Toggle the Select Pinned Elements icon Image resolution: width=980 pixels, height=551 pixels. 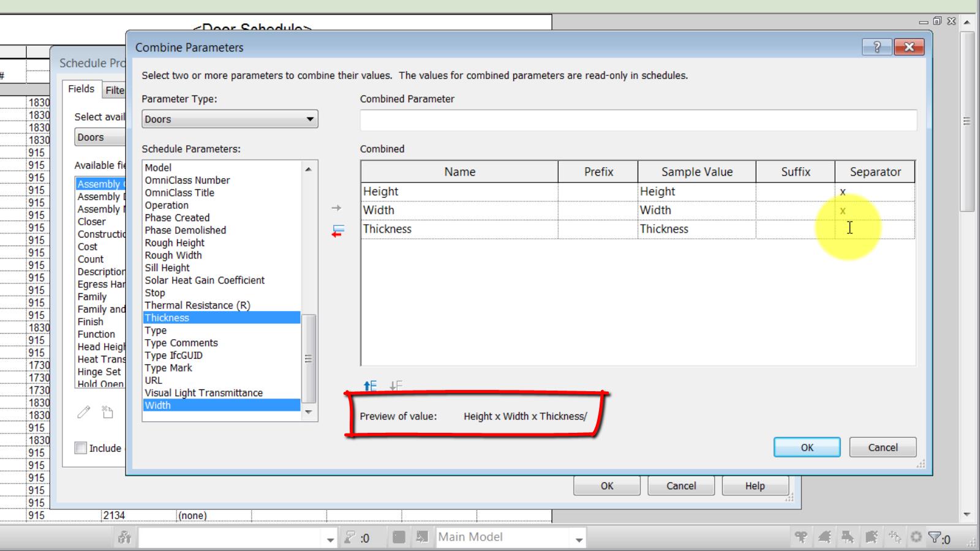(x=848, y=538)
